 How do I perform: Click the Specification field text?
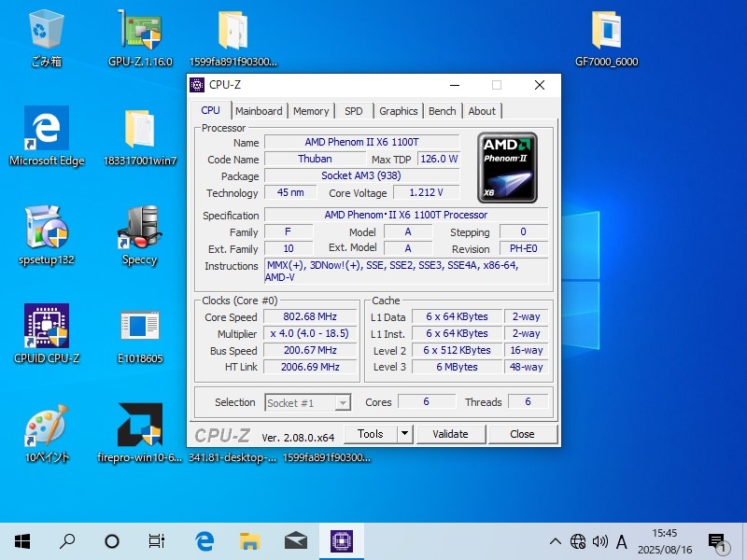406,215
